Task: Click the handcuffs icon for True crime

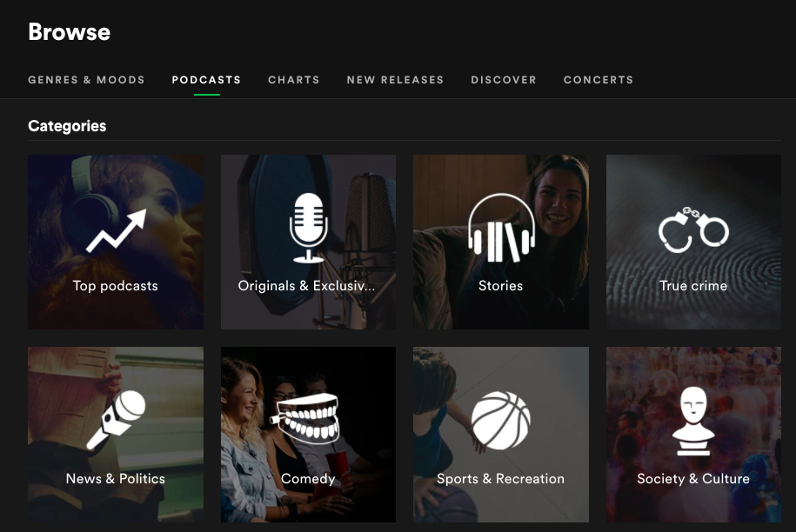Action: (x=693, y=231)
